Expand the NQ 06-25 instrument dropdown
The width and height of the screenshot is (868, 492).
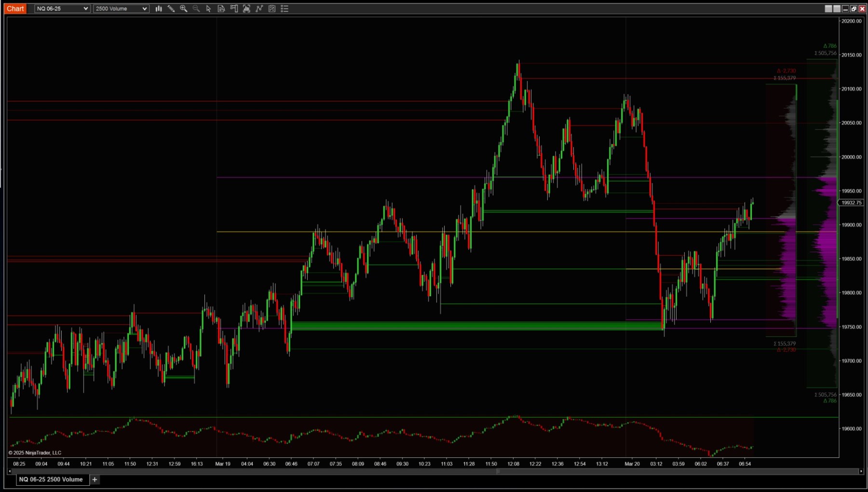62,9
